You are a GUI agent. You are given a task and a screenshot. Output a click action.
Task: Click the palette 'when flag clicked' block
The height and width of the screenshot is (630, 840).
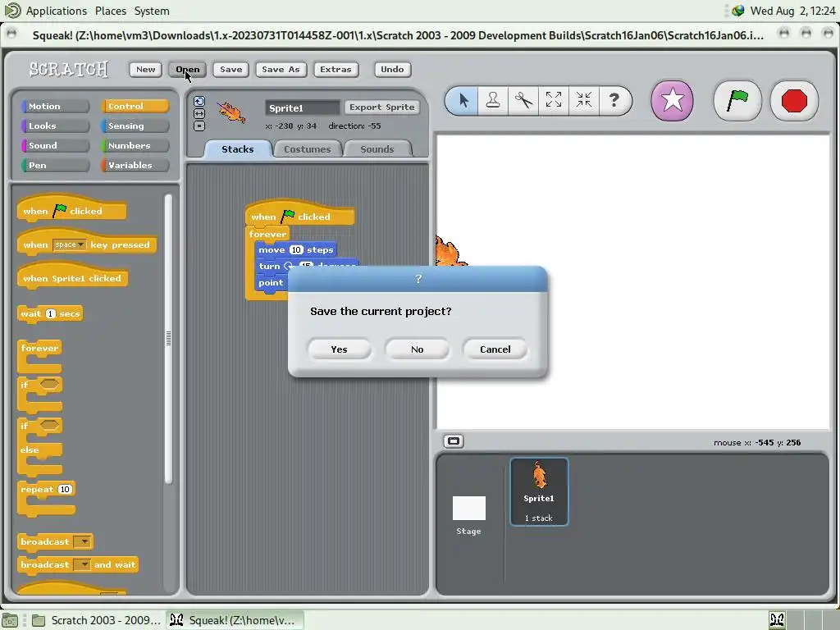(72, 209)
